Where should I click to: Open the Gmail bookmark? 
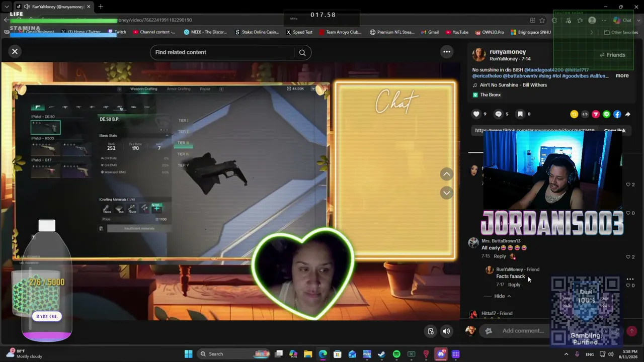[430, 32]
